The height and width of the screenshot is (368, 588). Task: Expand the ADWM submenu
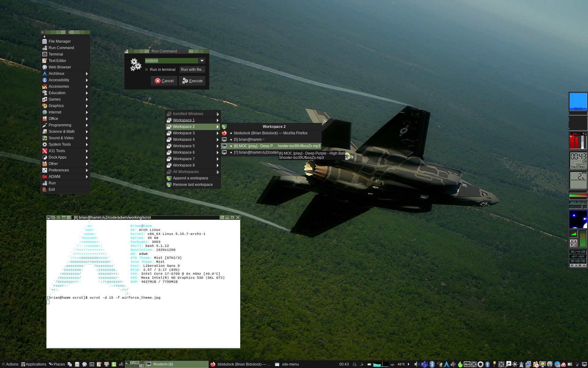pos(65,177)
